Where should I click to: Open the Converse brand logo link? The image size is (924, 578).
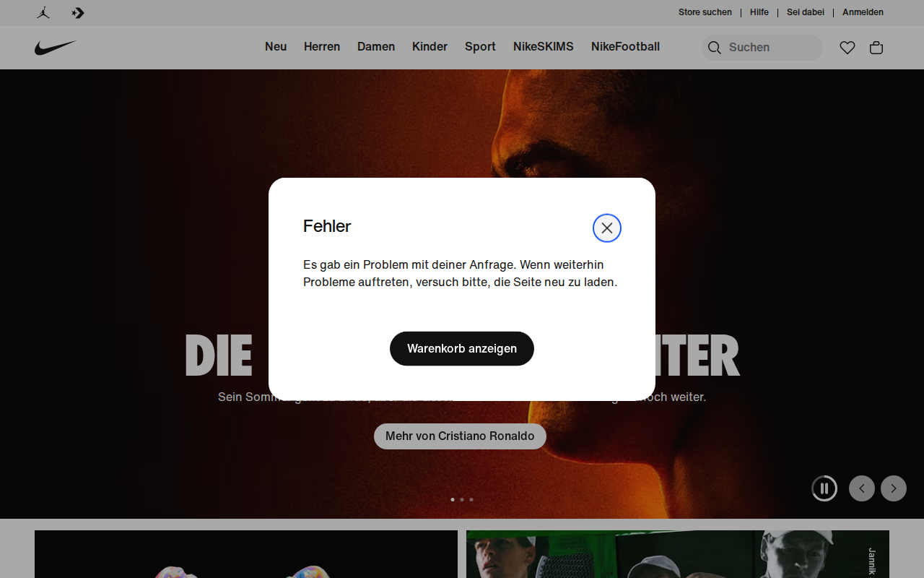point(78,13)
